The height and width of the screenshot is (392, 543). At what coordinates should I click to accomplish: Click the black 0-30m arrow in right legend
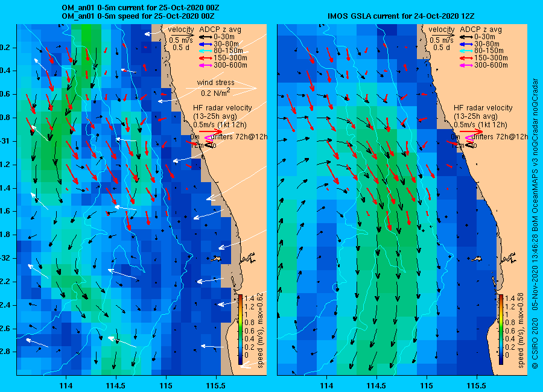tap(466, 37)
